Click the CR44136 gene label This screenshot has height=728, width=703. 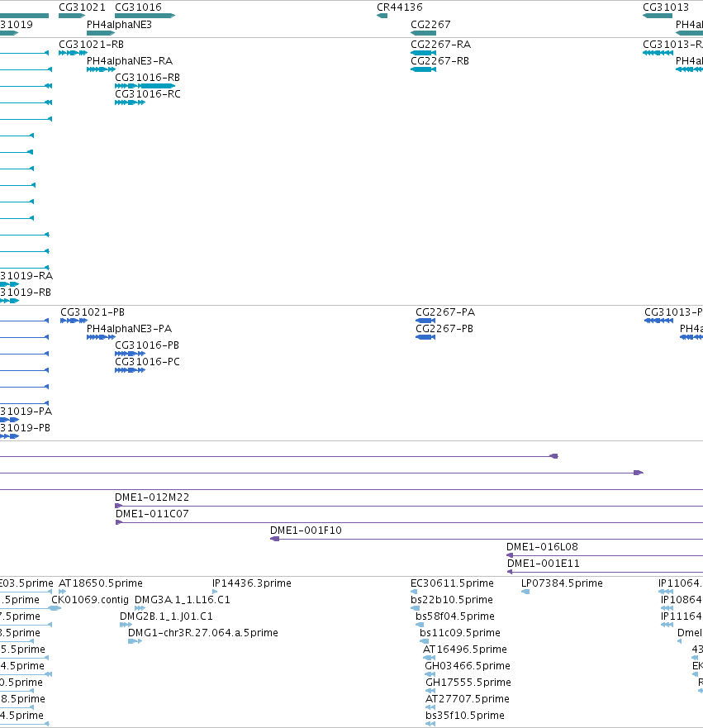click(400, 7)
